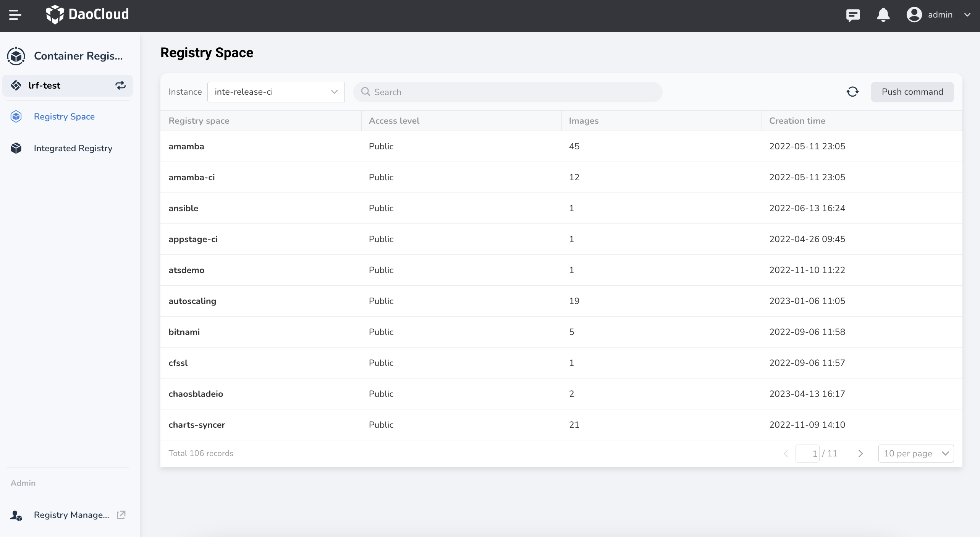Click the lrf-test workspace selector
980x537 pixels.
click(x=68, y=85)
